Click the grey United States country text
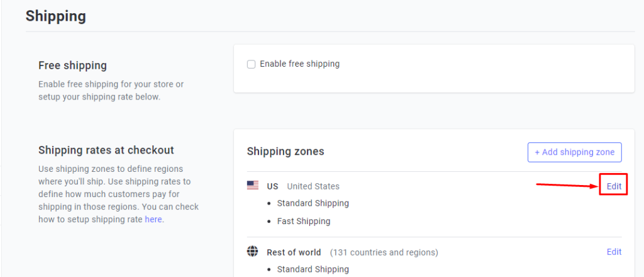644x277 pixels. click(313, 186)
